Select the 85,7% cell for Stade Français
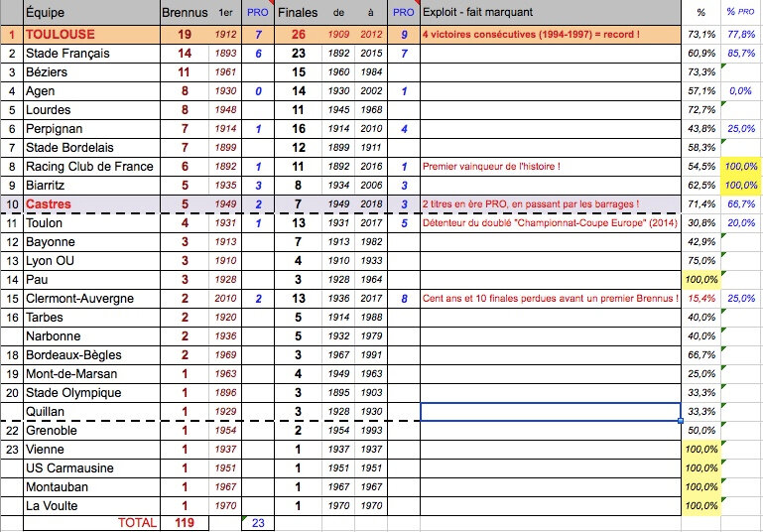The width and height of the screenshot is (763, 532). [x=741, y=54]
